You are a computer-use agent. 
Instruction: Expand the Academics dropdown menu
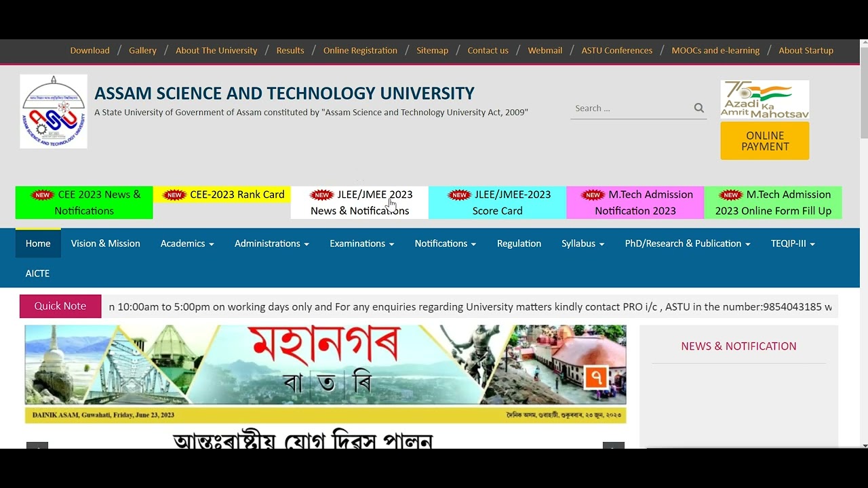187,243
